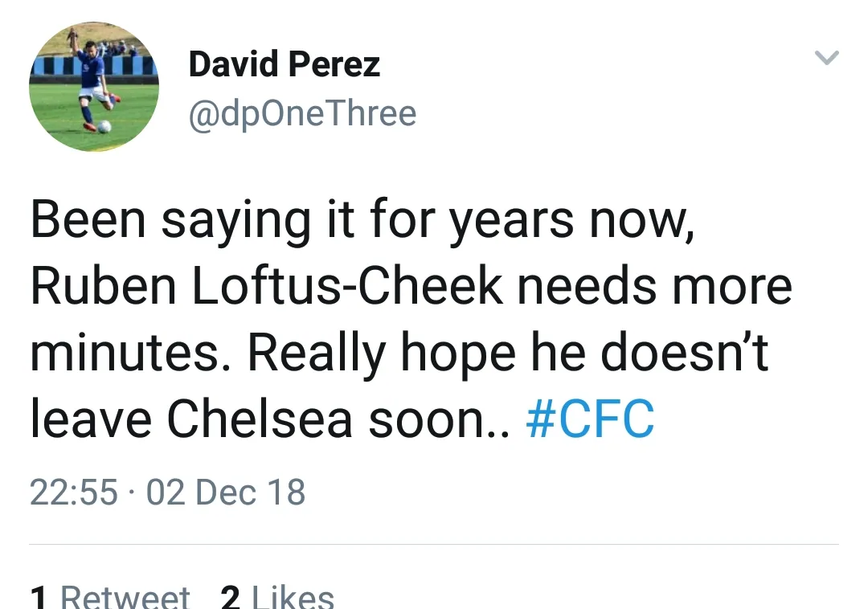Open David Perez's profile picture
The image size is (868, 609).
click(x=94, y=87)
